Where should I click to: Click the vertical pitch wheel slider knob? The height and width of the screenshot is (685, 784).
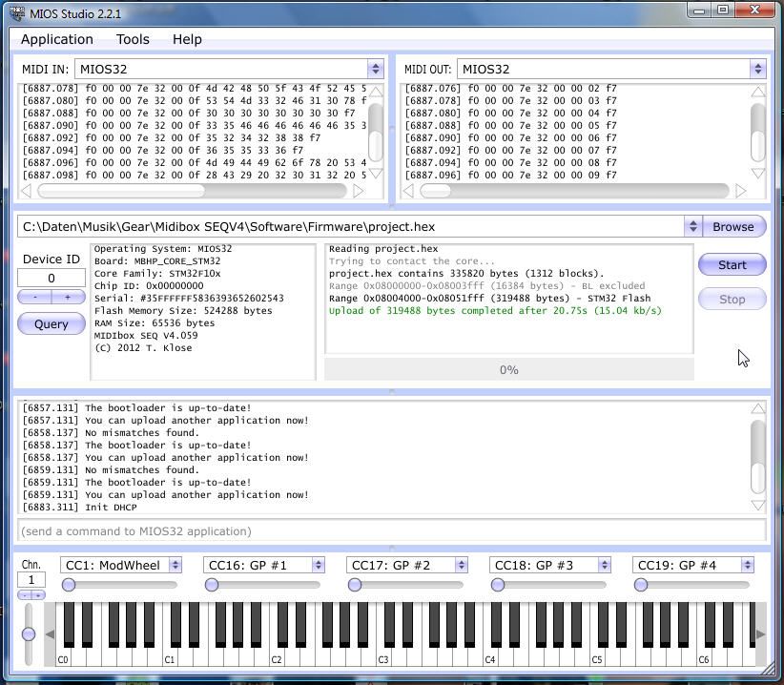[29, 634]
